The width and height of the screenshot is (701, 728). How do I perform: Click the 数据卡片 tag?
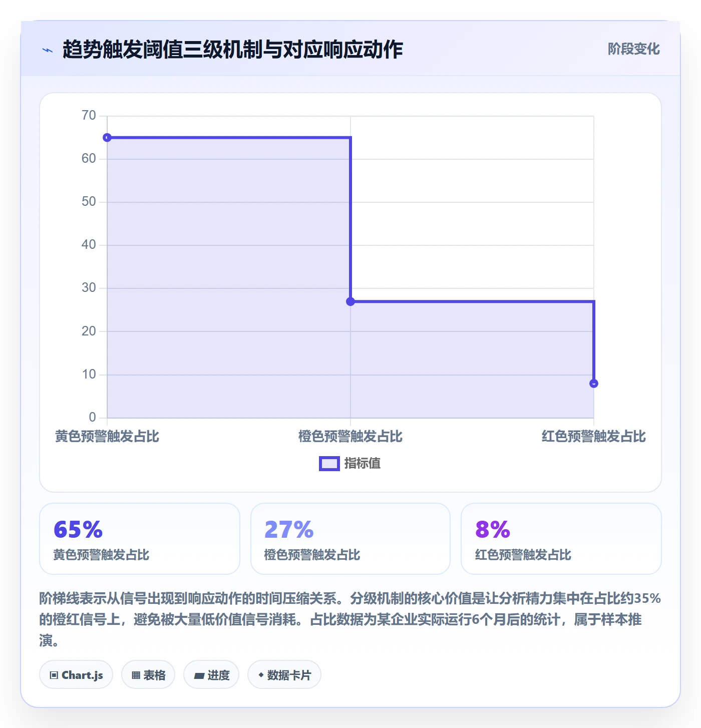tap(284, 675)
